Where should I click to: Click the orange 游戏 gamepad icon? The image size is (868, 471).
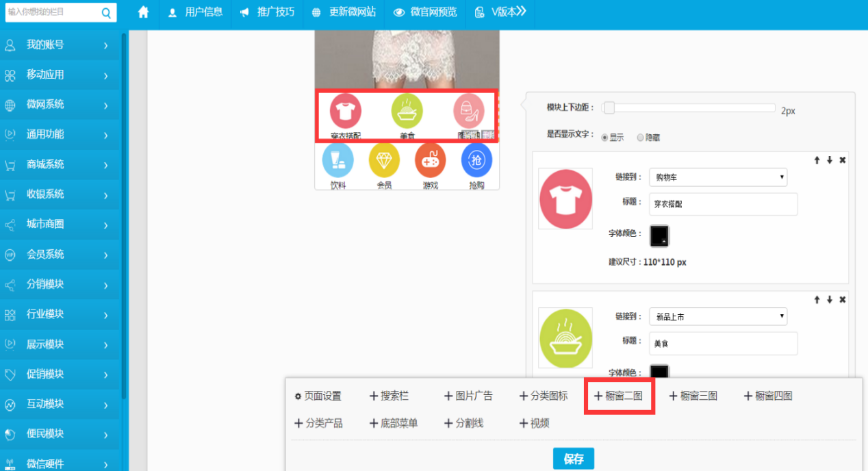point(430,160)
